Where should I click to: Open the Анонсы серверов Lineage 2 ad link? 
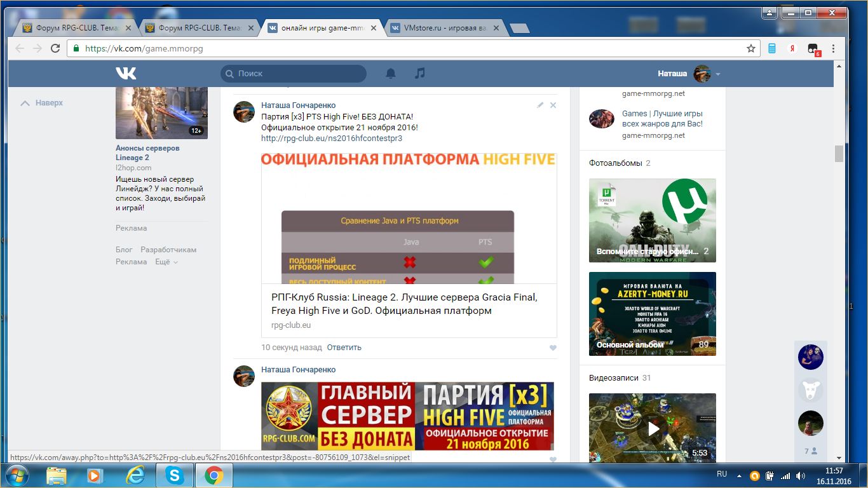pos(147,152)
